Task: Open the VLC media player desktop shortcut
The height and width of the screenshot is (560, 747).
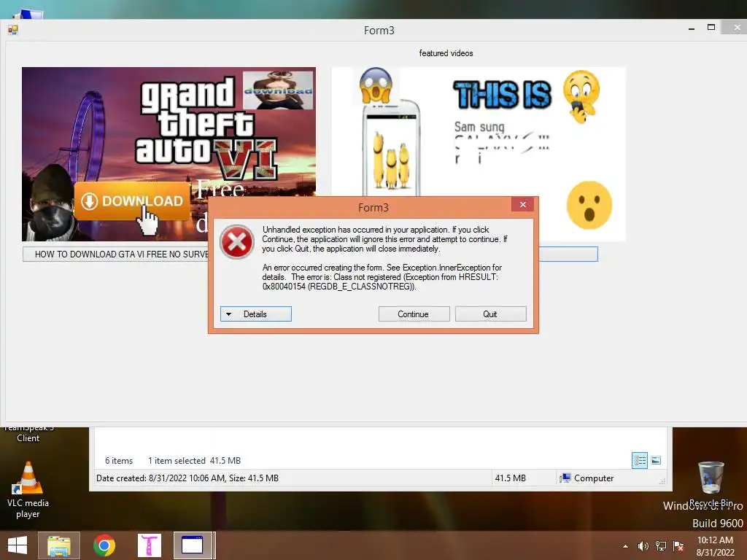Action: (28, 490)
